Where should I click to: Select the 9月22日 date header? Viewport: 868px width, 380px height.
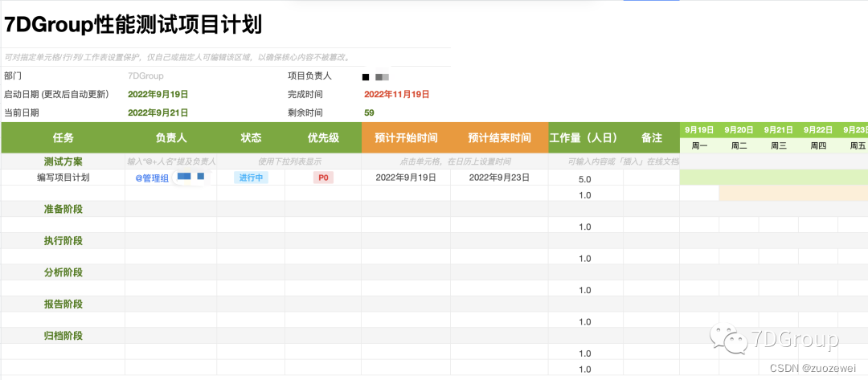818,130
